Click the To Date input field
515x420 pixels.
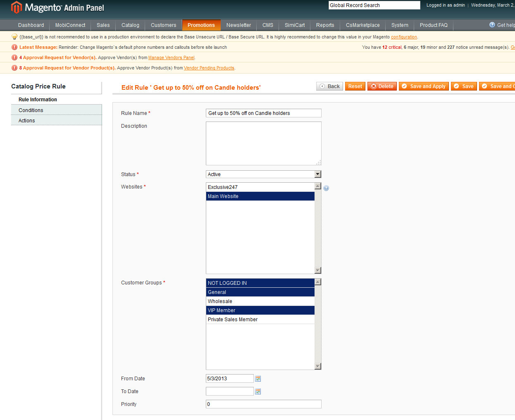[230, 391]
